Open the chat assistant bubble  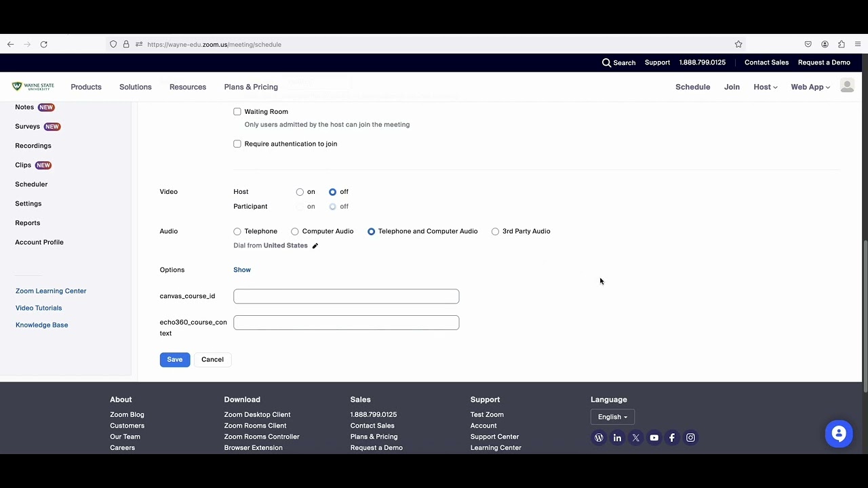839,434
